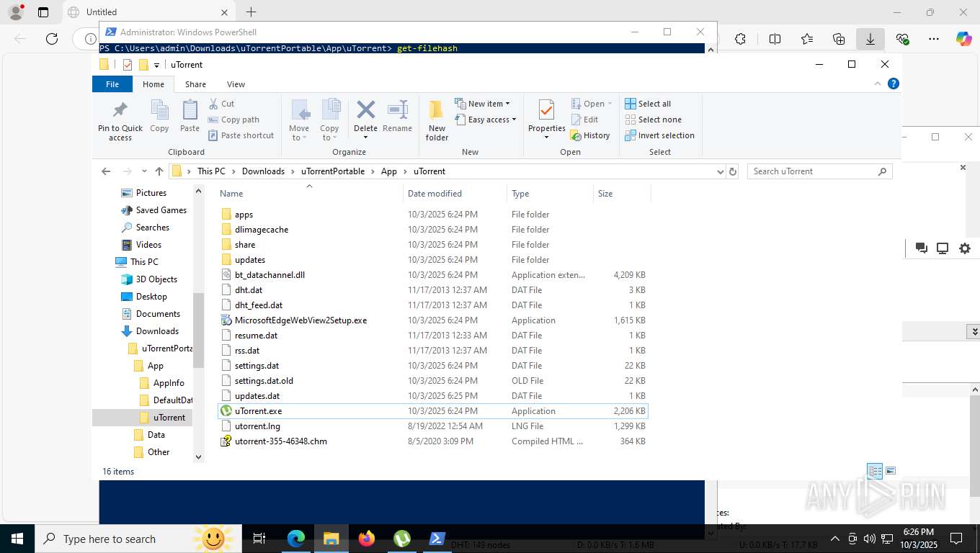Open Edge browser Downloads icon
Screen dimensions: 980x553
pos(870,39)
